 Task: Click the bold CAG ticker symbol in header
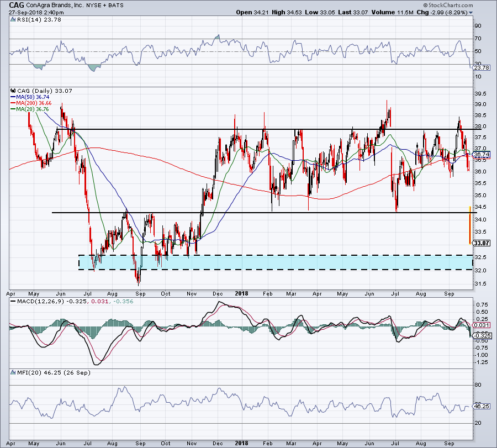(x=16, y=6)
